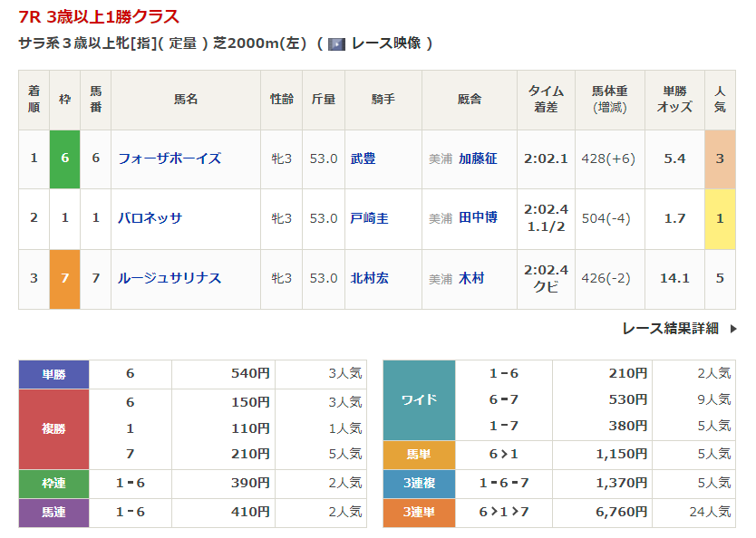Screen dimensions: 756x538
Task: Click the 7R race title heading
Action: tap(99, 16)
